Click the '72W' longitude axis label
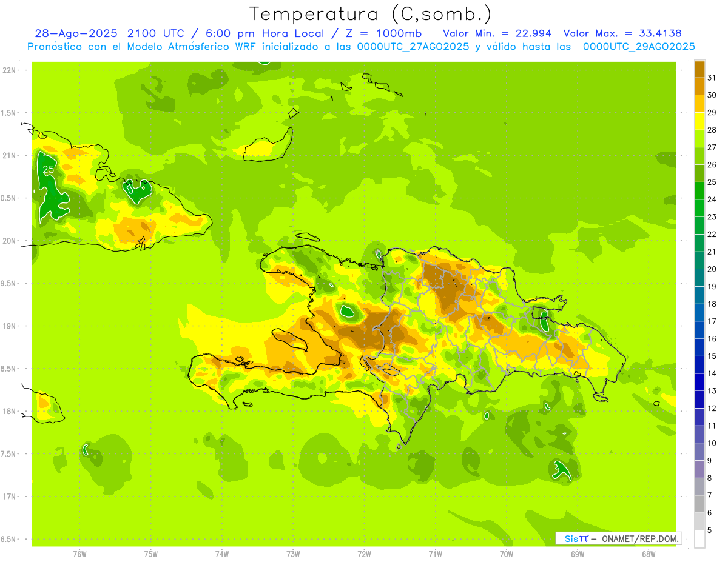 coord(364,554)
